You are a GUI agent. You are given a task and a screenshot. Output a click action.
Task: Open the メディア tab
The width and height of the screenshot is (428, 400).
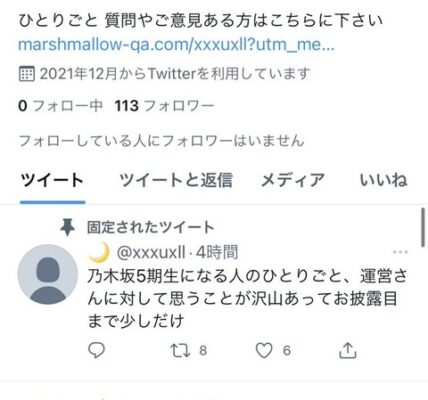coord(292,180)
